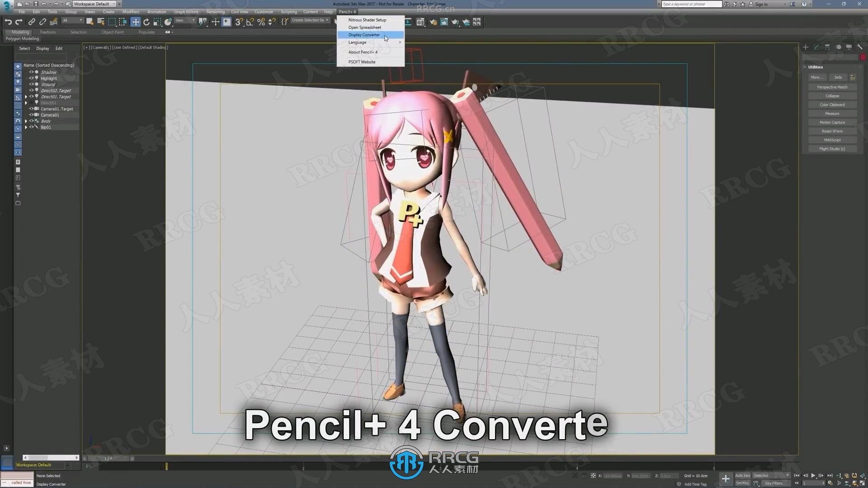Open the reference coordinate View dropdown
Viewport: 868px width, 488px height.
pos(185,20)
